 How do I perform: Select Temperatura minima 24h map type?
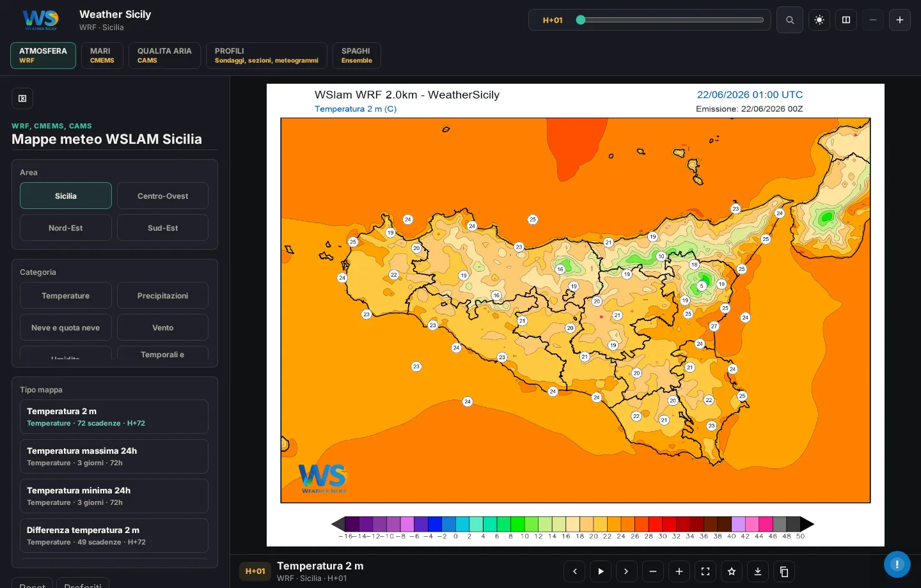coord(114,496)
